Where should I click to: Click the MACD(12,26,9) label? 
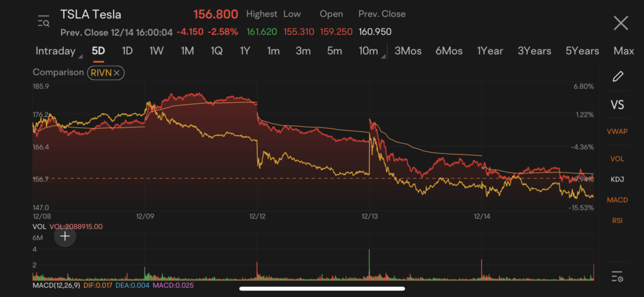point(57,285)
